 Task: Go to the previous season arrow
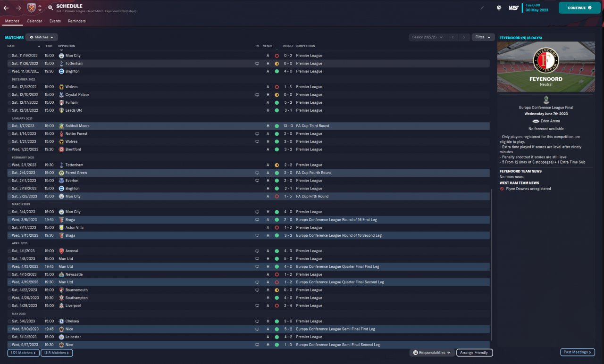pos(453,37)
